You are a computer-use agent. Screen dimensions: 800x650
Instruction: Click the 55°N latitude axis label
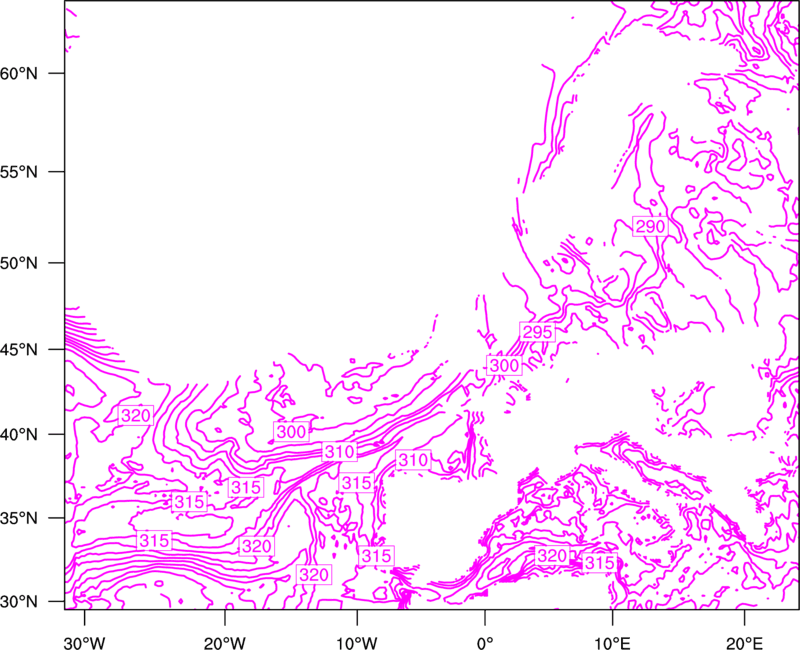click(19, 172)
